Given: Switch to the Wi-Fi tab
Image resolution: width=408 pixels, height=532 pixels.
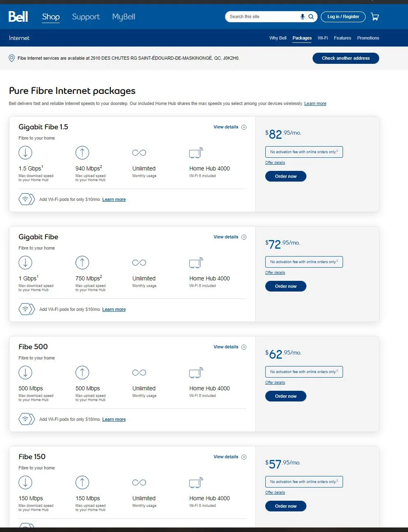Looking at the screenshot, I should (x=323, y=38).
